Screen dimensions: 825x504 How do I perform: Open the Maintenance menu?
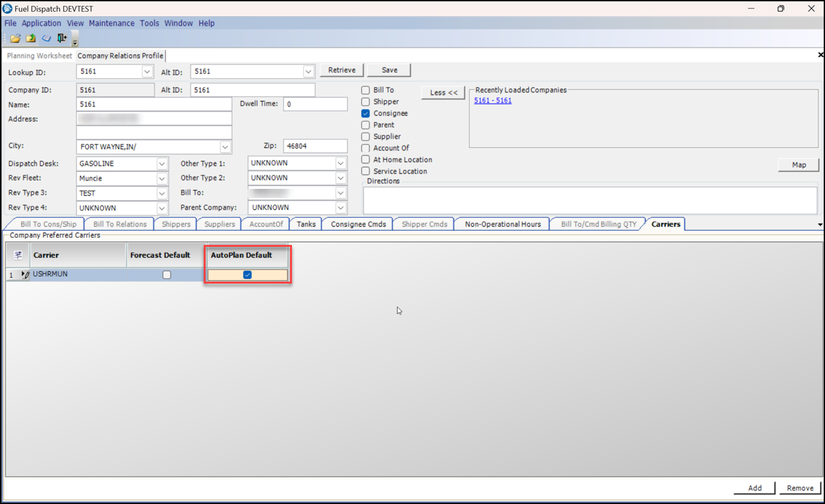tap(112, 23)
